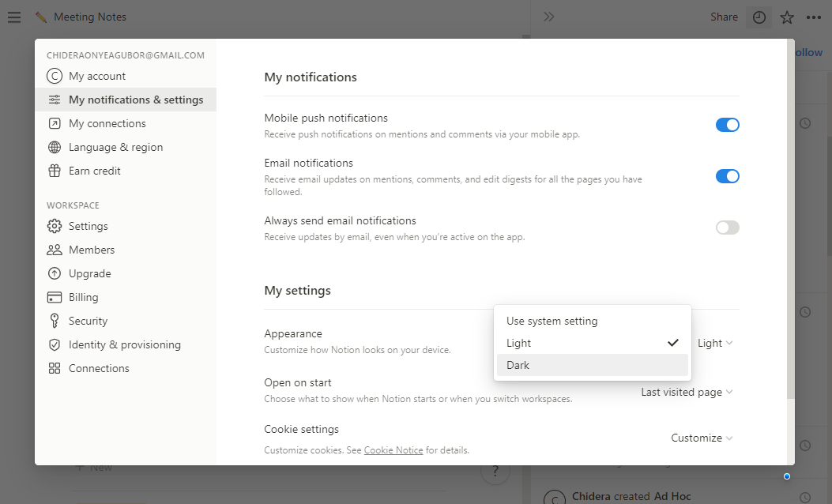Click the Earn credit gift icon

coord(54,171)
